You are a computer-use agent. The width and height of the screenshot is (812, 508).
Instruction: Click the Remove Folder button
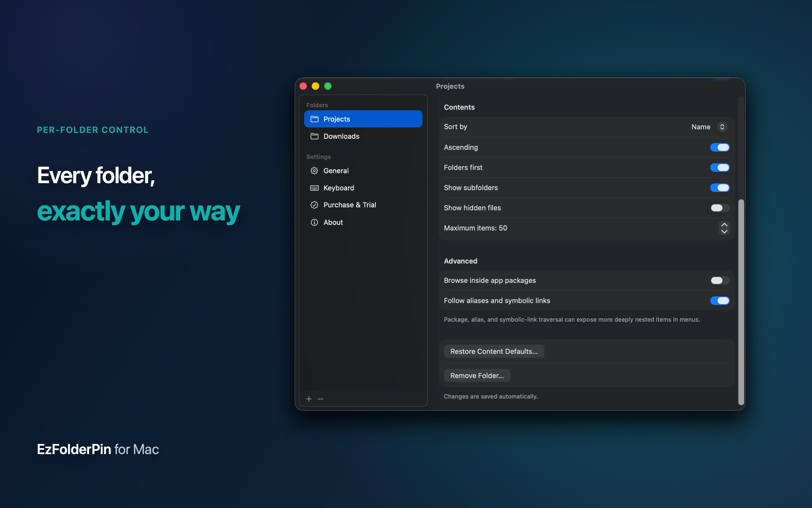pos(477,375)
